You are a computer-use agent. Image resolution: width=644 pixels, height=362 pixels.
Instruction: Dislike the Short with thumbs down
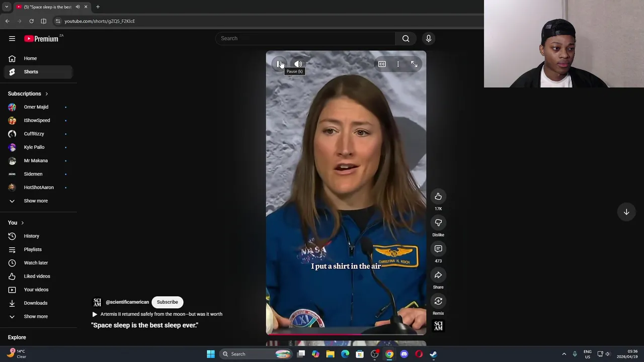tap(438, 223)
